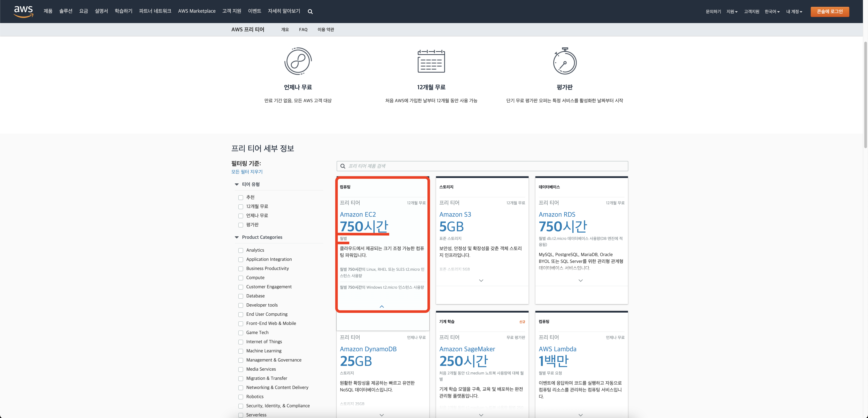Open the 지원 dropdown menu
This screenshot has height=418, width=868.
[x=732, y=12]
